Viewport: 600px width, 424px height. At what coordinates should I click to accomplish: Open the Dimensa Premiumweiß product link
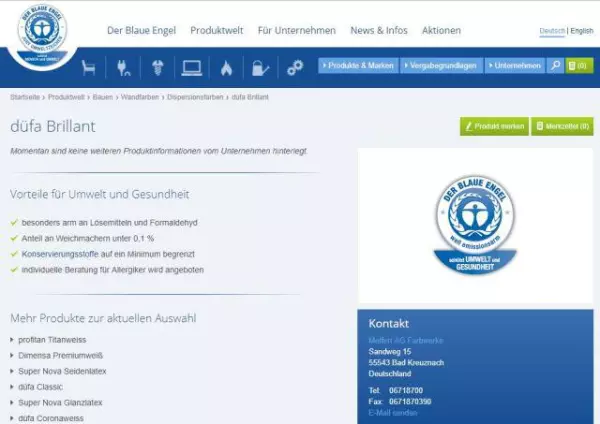click(x=60, y=356)
